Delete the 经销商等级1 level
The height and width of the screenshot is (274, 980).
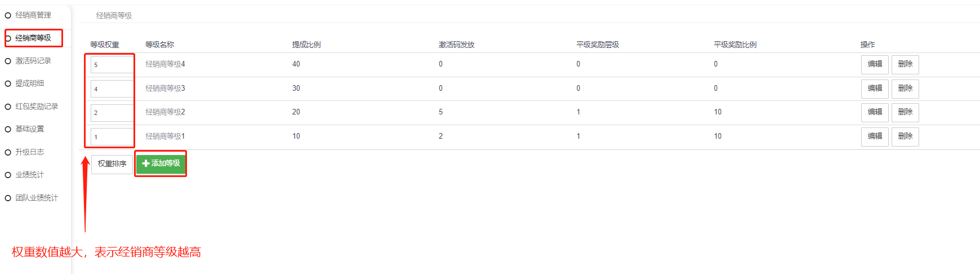[x=905, y=136]
